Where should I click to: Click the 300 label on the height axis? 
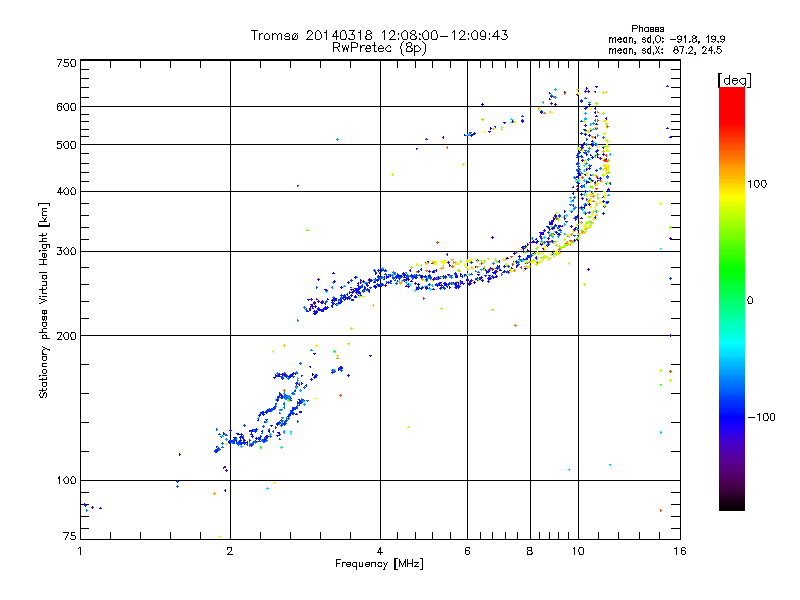(x=66, y=252)
